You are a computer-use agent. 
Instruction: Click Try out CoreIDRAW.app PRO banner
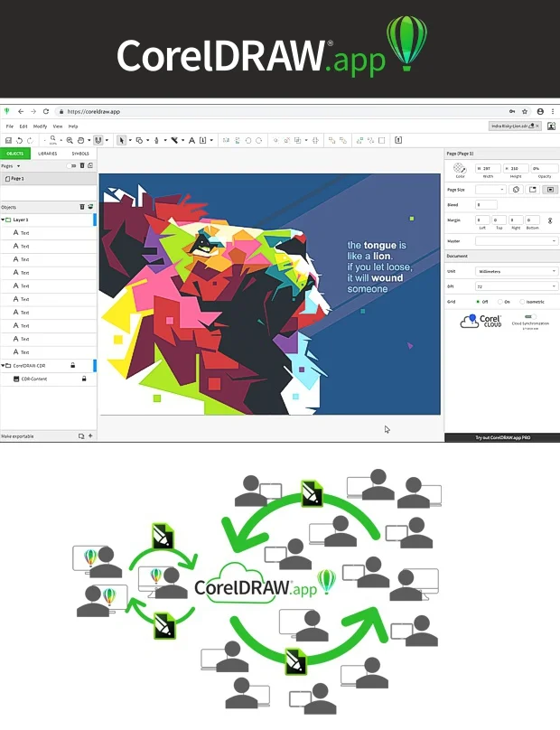point(502,437)
